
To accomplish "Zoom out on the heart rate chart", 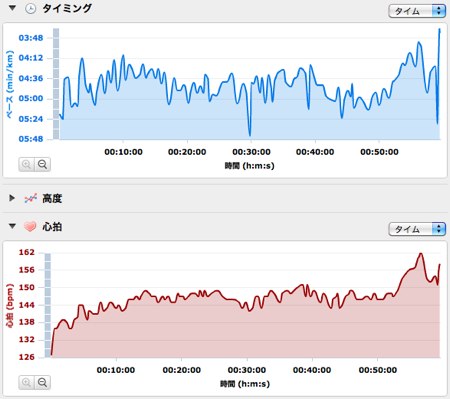I will 42,382.
